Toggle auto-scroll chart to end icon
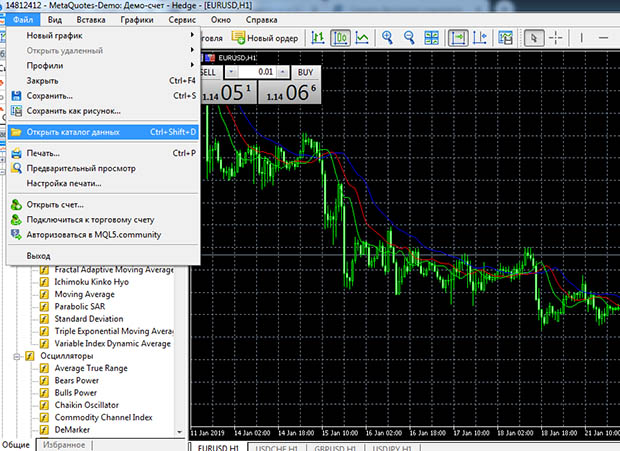Viewport: 620px width, 451px height. (458, 38)
